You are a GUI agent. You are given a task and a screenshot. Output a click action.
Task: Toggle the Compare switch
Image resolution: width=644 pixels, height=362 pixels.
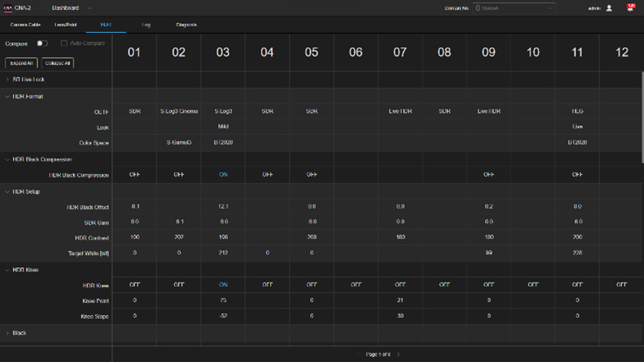[42, 43]
